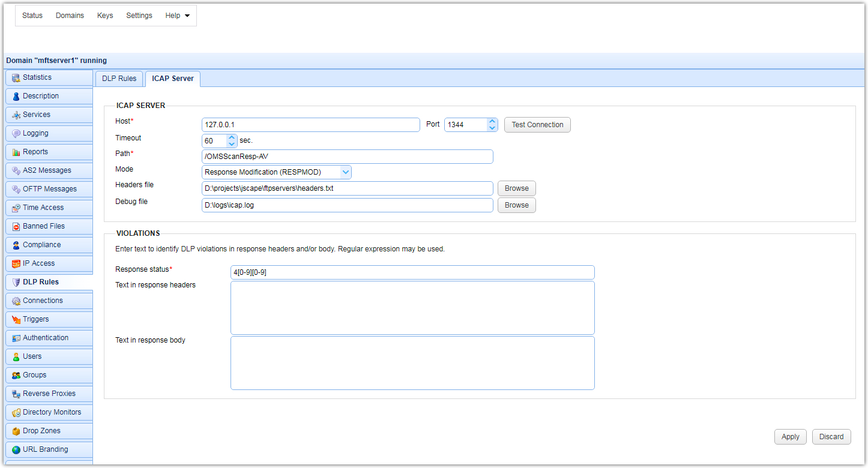View the Reports panel
The image size is (868, 468).
click(34, 152)
